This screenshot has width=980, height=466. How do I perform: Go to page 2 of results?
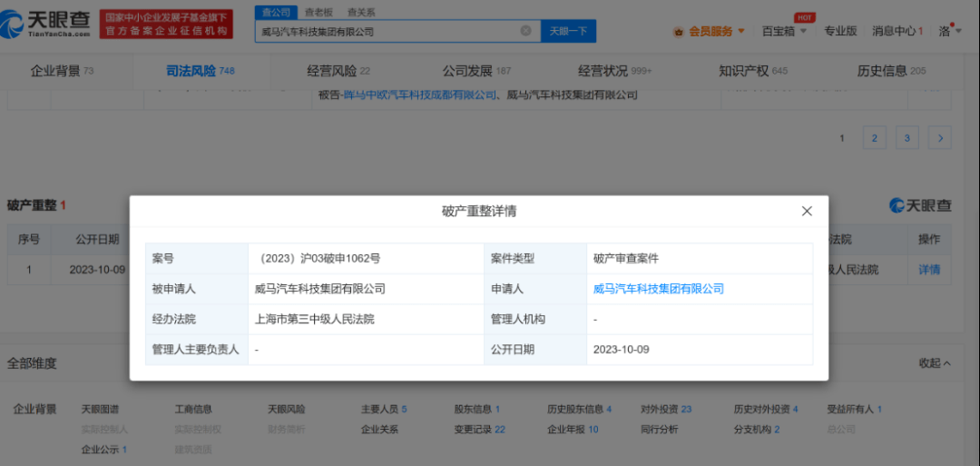(x=875, y=137)
